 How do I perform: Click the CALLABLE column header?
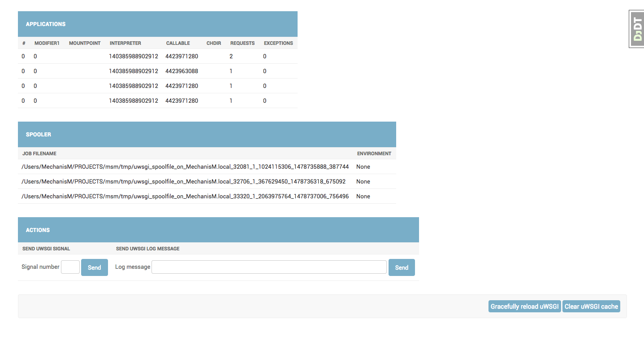coord(178,44)
